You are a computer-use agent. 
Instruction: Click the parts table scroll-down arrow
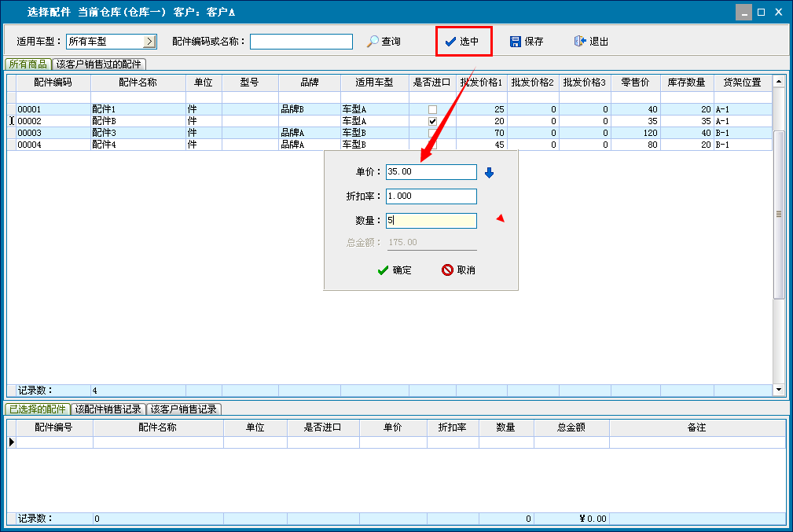pos(779,389)
